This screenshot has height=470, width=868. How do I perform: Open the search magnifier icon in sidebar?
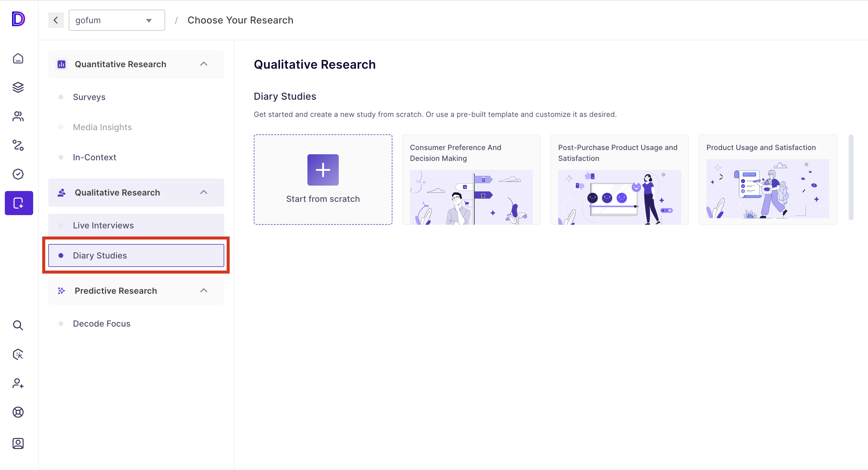tap(18, 325)
